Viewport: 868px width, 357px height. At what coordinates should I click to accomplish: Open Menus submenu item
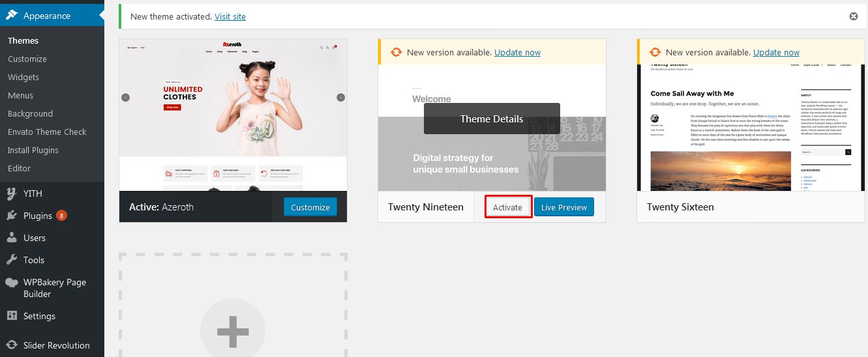(20, 95)
